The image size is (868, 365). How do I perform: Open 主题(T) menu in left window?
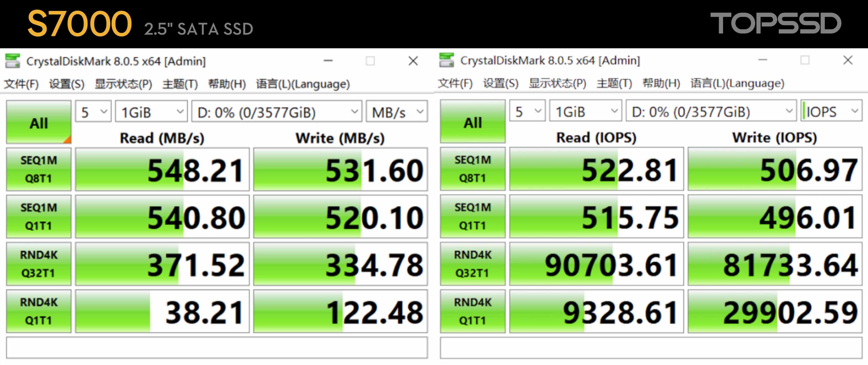point(180,84)
